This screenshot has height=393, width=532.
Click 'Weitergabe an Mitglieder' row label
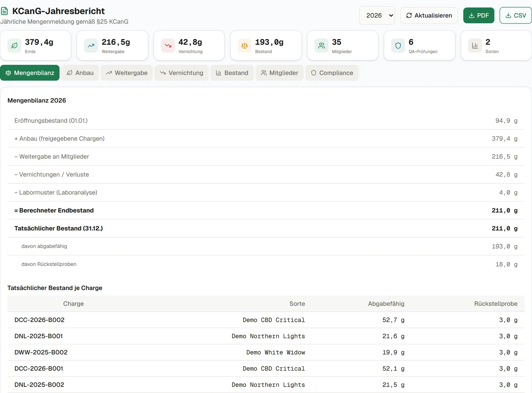pyautogui.click(x=52, y=156)
